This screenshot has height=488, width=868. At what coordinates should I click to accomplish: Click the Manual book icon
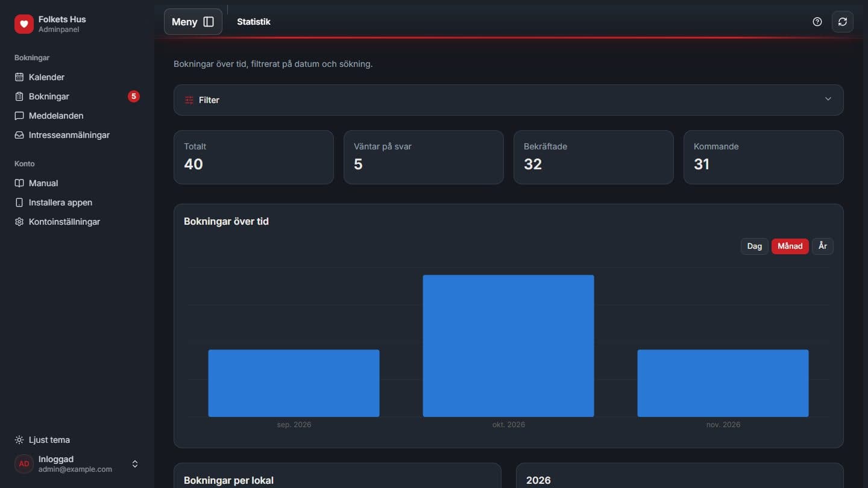(x=19, y=183)
